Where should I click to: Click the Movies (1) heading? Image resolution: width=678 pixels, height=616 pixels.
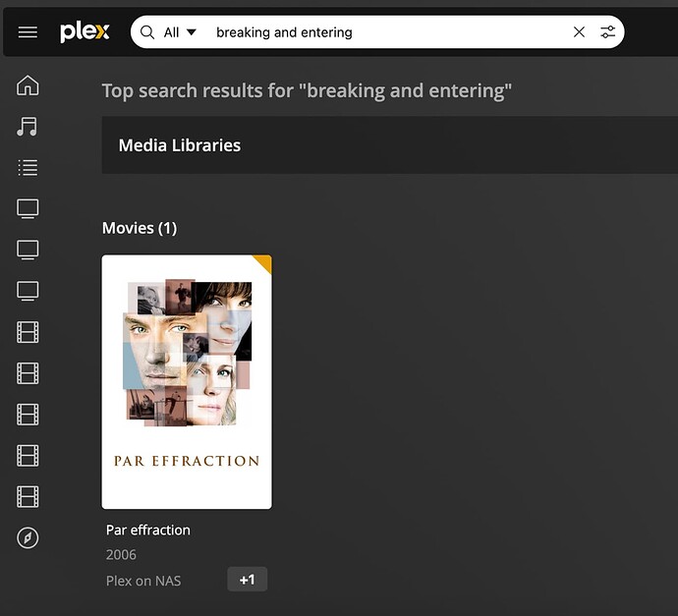pyautogui.click(x=140, y=228)
